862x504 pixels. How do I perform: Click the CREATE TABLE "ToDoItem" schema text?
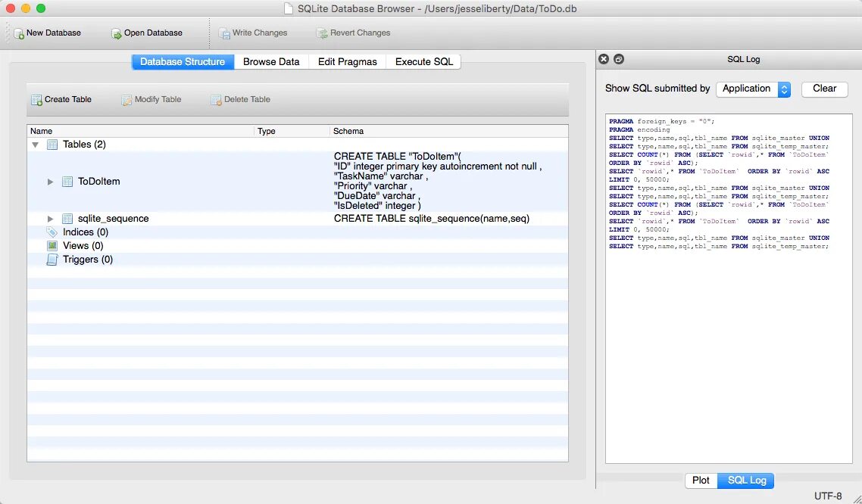438,181
